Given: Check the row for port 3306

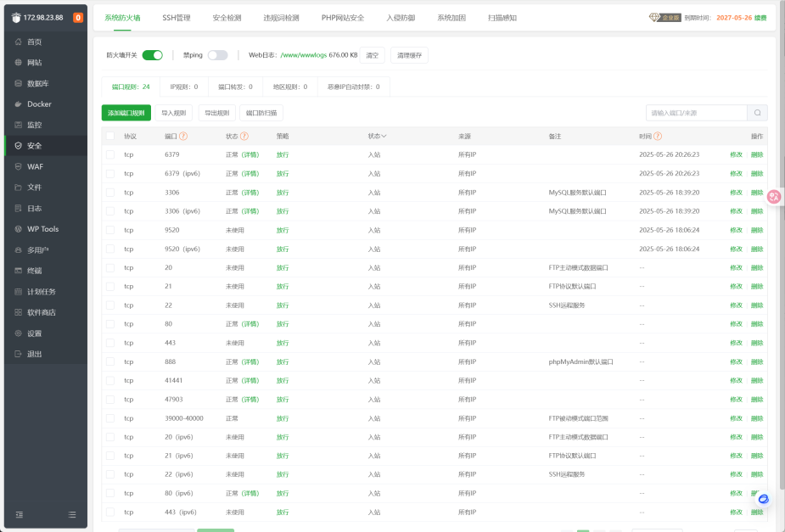Looking at the screenshot, I should 110,193.
